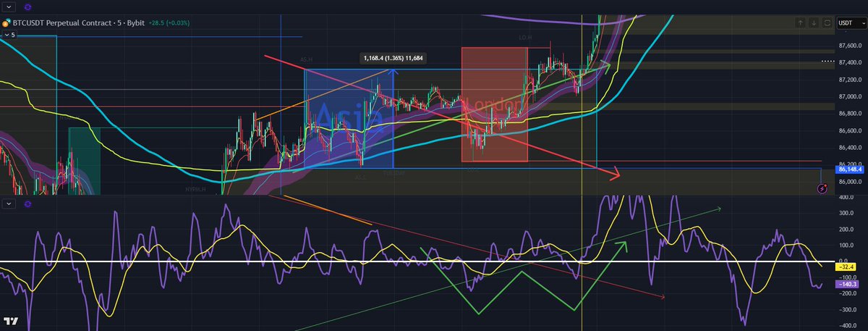Viewport: 868px width, 331px height.
Task: Click the 87,600.0 price scale label
Action: (x=850, y=45)
